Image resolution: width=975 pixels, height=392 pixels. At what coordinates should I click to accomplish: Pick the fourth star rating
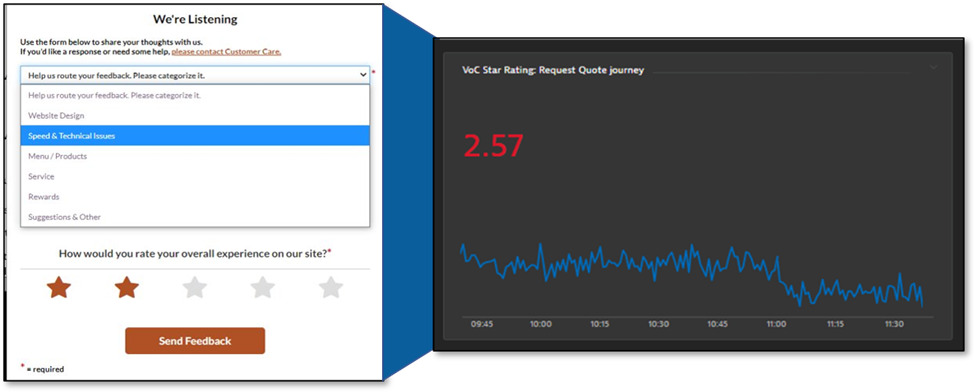point(262,287)
